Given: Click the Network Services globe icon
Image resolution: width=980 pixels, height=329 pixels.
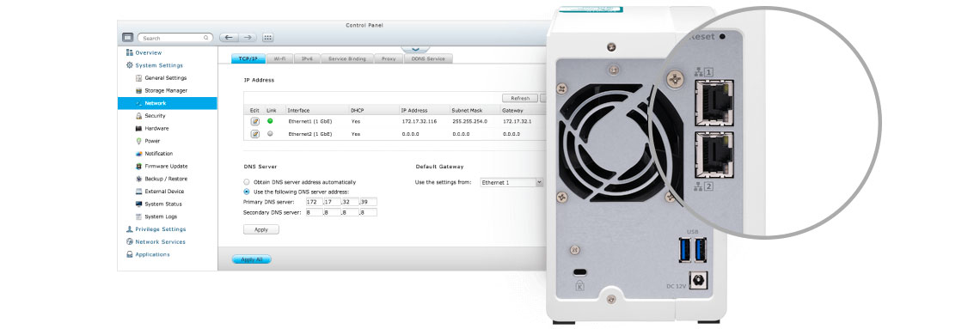Looking at the screenshot, I should pyautogui.click(x=129, y=241).
